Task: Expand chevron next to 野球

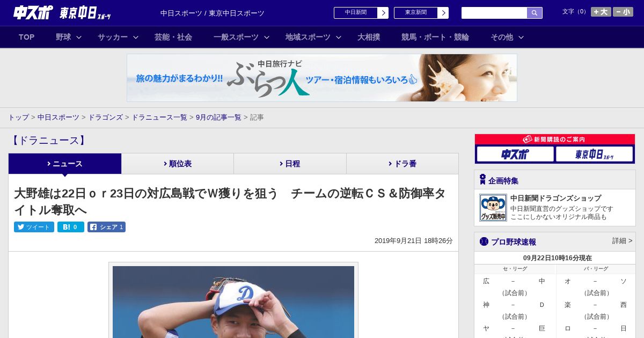Action: (79, 38)
